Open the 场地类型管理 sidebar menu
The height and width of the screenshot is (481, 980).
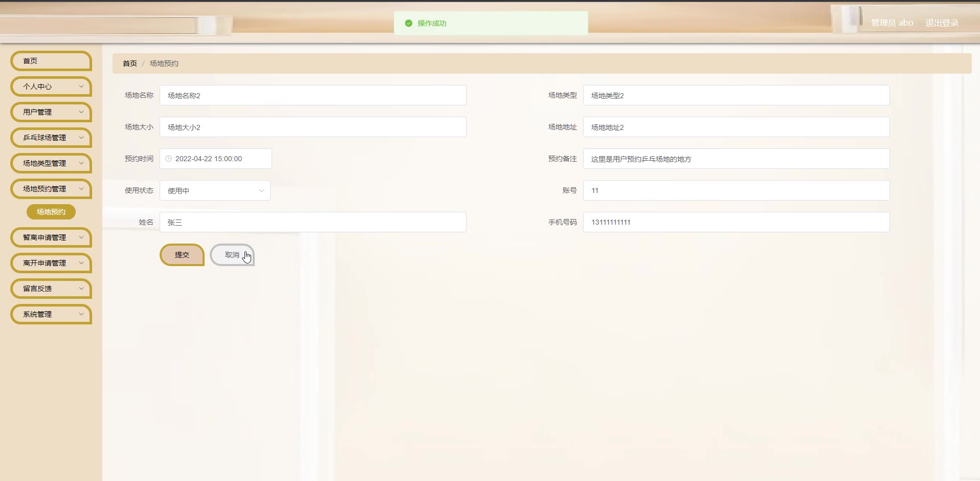pyautogui.click(x=51, y=163)
